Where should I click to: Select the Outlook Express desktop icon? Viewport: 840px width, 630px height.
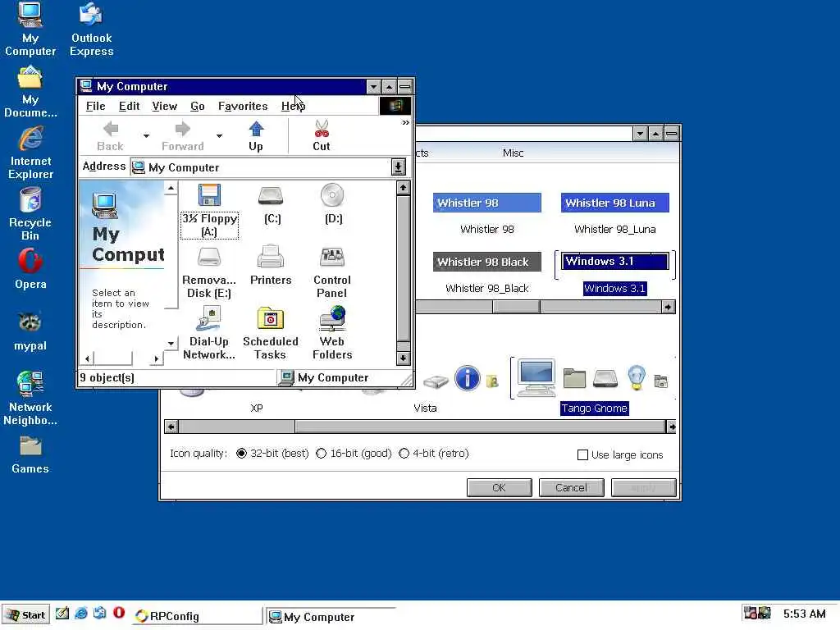pyautogui.click(x=92, y=29)
